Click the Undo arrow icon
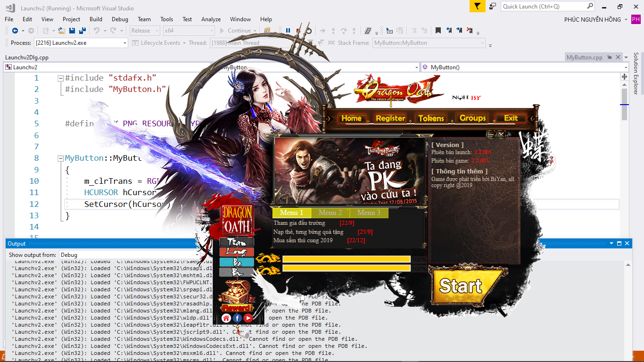 96,31
